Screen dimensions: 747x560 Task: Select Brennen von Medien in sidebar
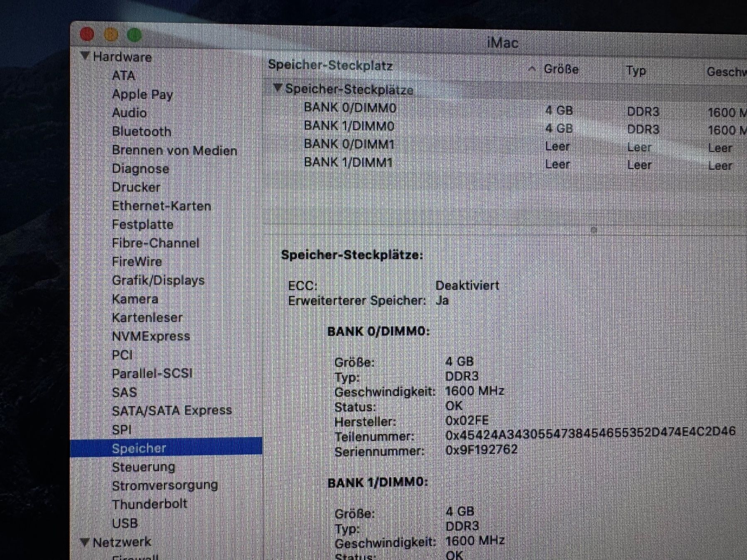(175, 150)
